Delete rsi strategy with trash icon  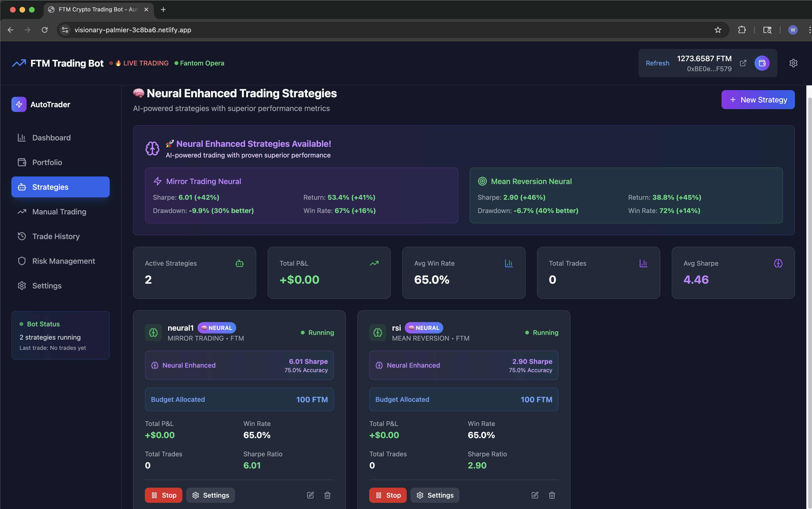[x=552, y=495]
